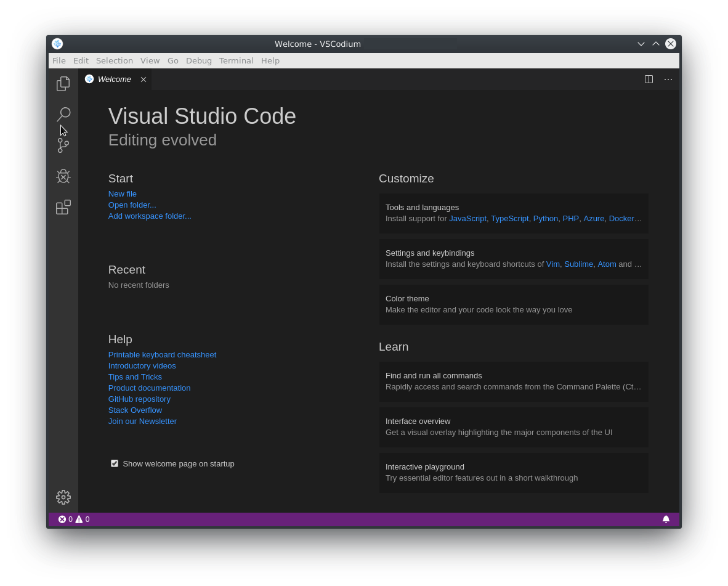This screenshot has width=728, height=586.
Task: Click the Docker link
Action: coord(621,218)
